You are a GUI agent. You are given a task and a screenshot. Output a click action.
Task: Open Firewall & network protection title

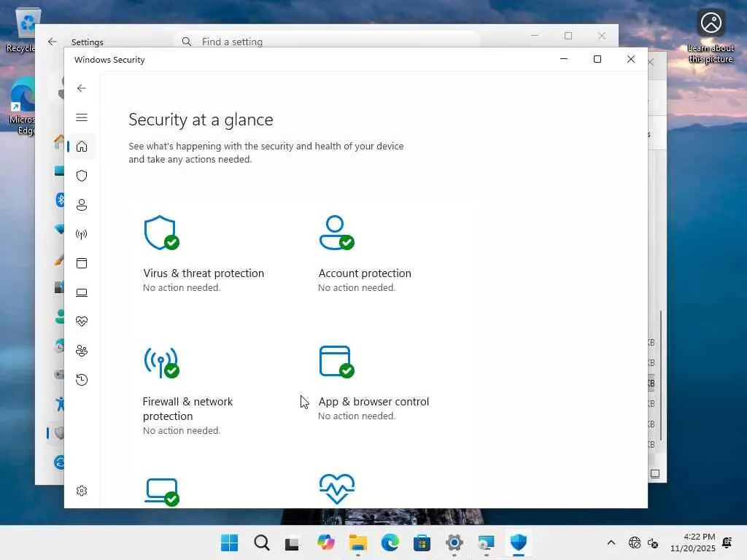point(187,408)
